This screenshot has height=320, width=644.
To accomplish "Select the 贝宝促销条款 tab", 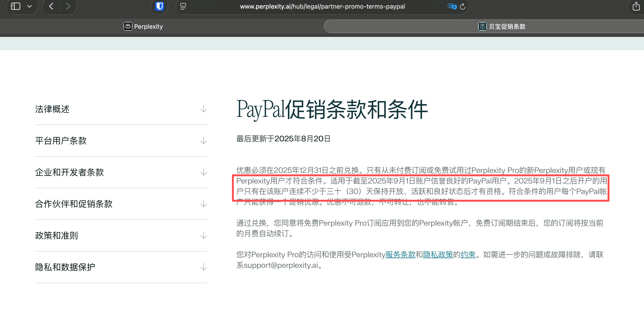I will click(x=502, y=27).
